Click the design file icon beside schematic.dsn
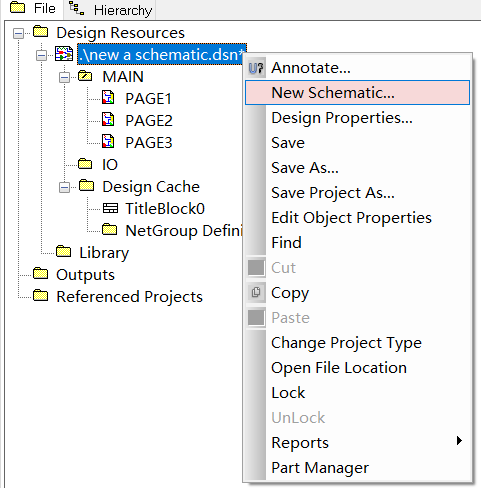This screenshot has width=481, height=488. pyautogui.click(x=64, y=54)
